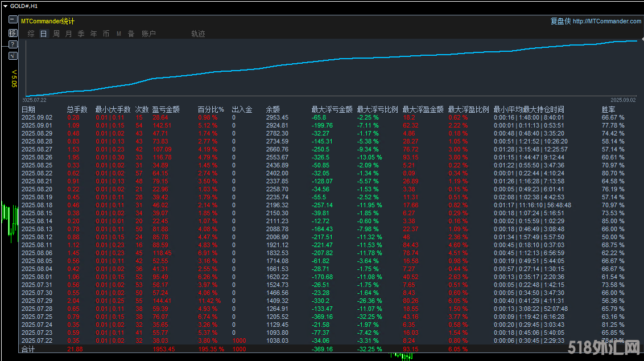Select the 2025.08.18 row date
644x361 pixels.
[x=36, y=205]
